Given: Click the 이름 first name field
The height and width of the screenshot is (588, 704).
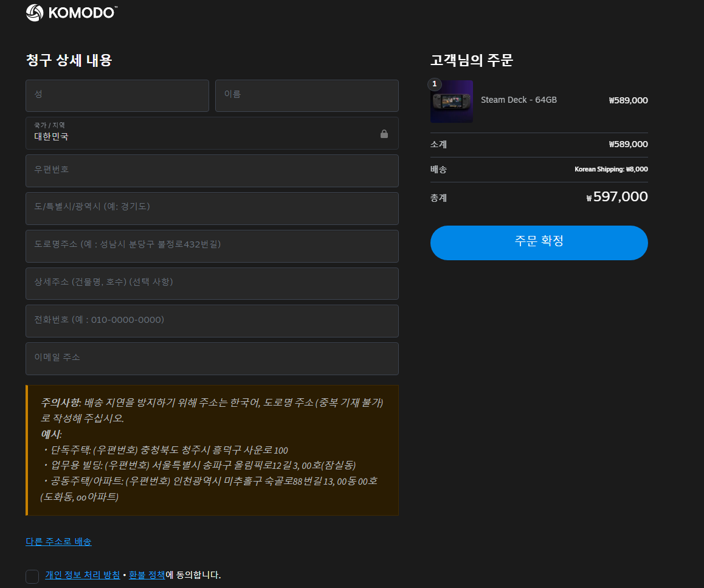Looking at the screenshot, I should pyautogui.click(x=306, y=95).
